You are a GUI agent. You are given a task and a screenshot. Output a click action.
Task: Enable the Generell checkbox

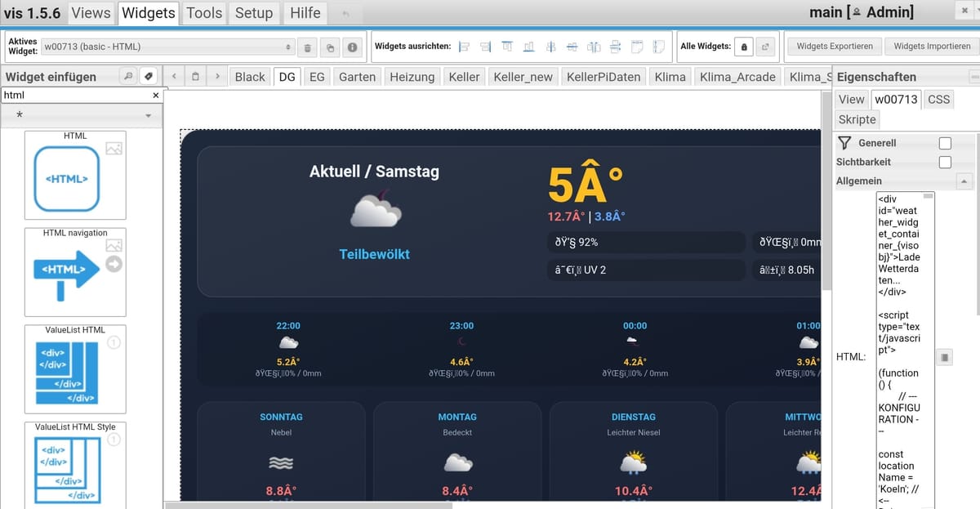coord(945,143)
